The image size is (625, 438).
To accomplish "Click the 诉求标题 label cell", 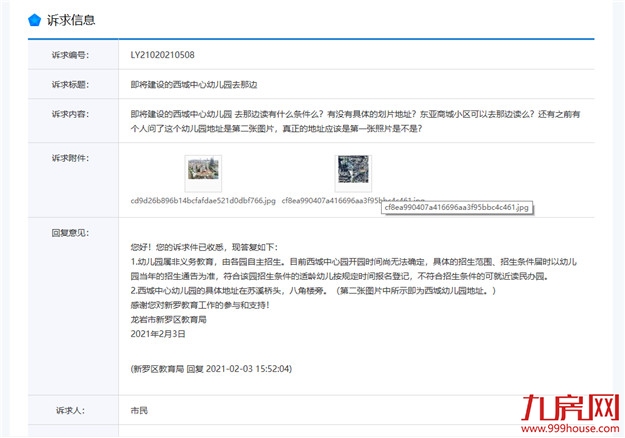I will [73, 84].
